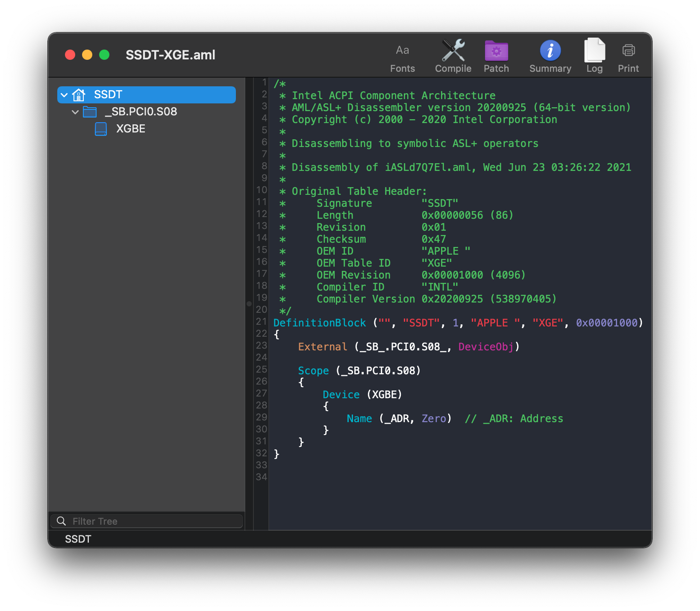Click the sidebar divider handle dot
This screenshot has height=611, width=700.
click(x=249, y=304)
